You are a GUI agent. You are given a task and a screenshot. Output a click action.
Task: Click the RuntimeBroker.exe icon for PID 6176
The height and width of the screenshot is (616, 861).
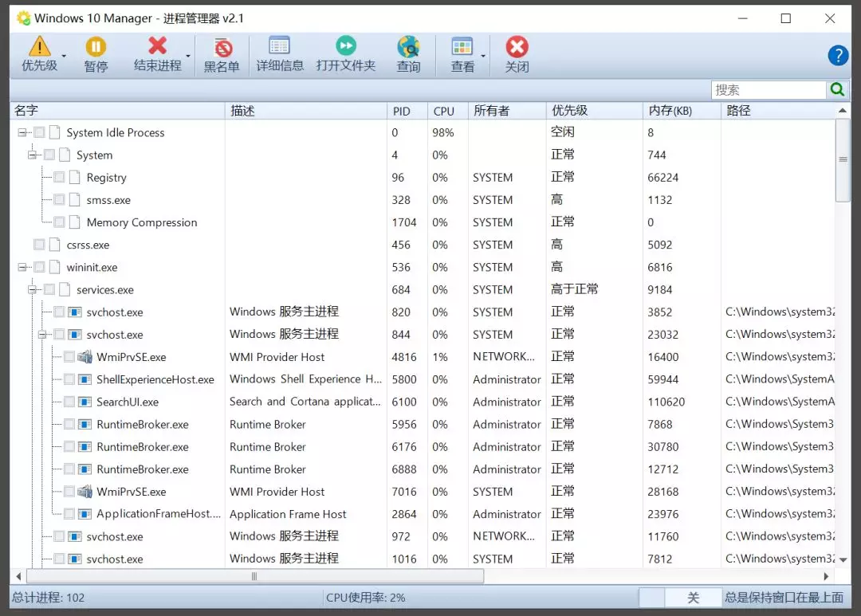[x=85, y=447]
